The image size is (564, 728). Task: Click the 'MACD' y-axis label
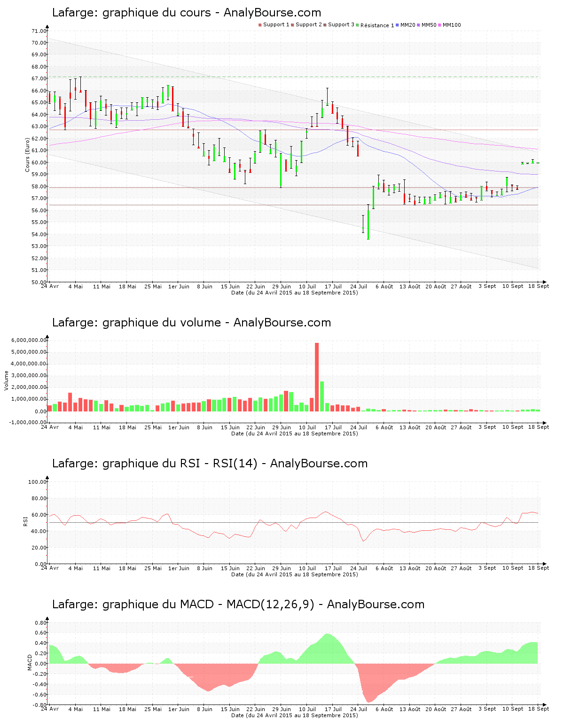(x=30, y=662)
